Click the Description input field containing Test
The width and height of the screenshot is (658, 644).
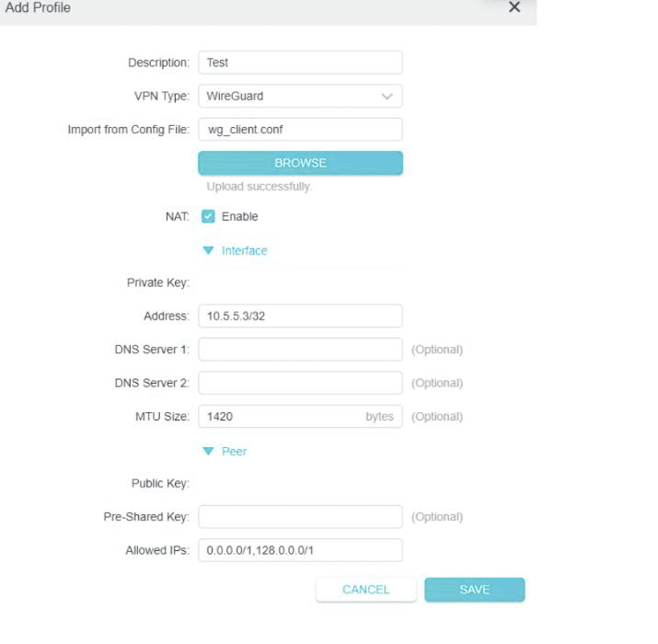click(x=300, y=63)
